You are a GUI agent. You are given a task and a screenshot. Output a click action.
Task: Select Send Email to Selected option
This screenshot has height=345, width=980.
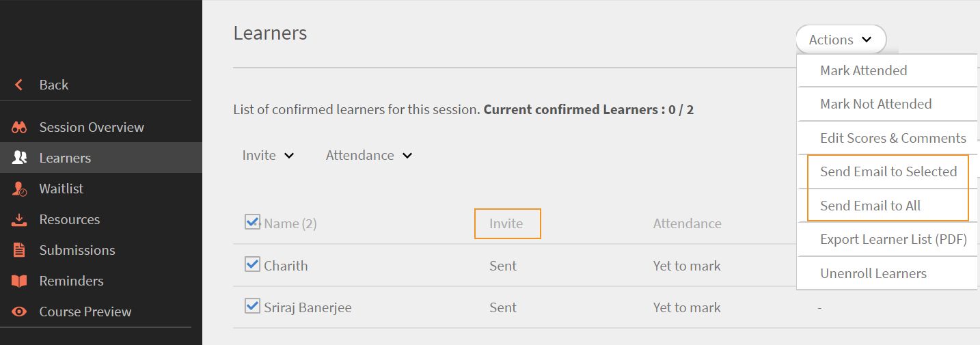[888, 171]
